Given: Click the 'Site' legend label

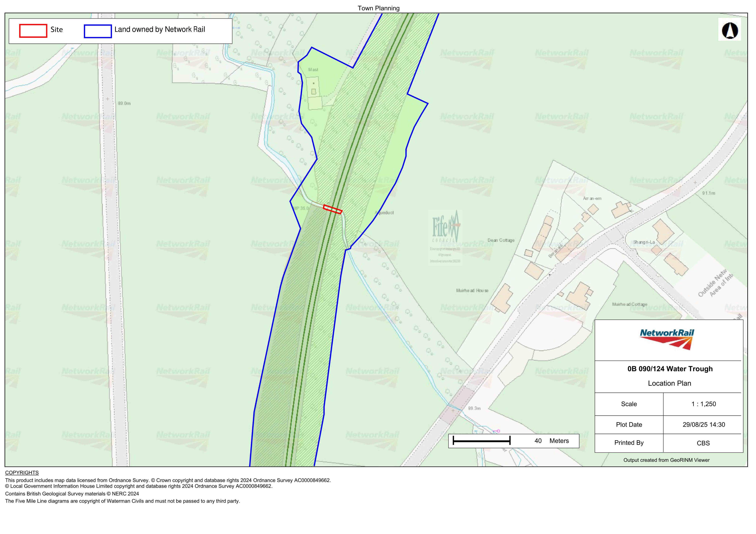Looking at the screenshot, I should 57,30.
